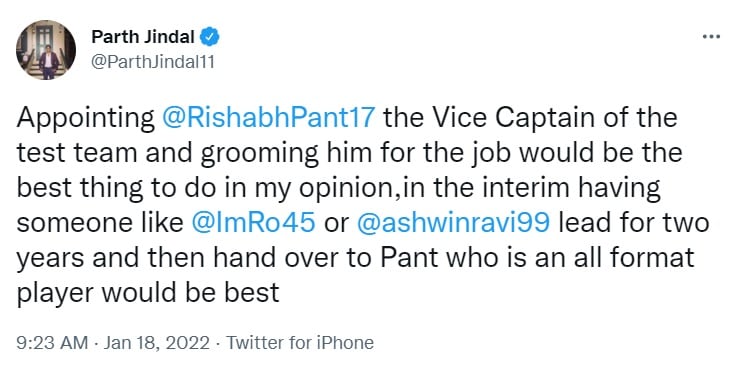736x373 pixels.
Task: Click the 9:23 AM timestamp
Action: 52,343
